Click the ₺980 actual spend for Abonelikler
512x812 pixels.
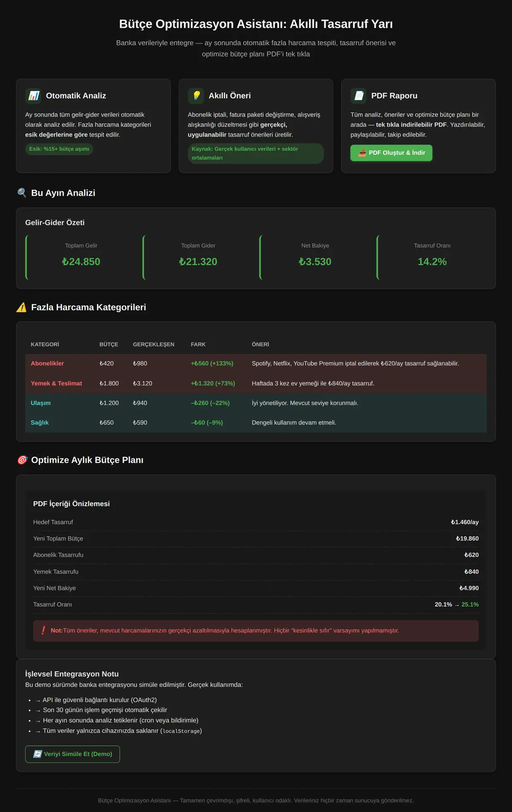pyautogui.click(x=140, y=363)
